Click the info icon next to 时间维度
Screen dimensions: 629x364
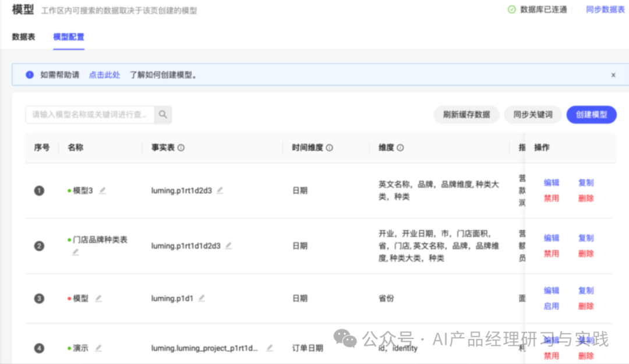[x=329, y=148]
